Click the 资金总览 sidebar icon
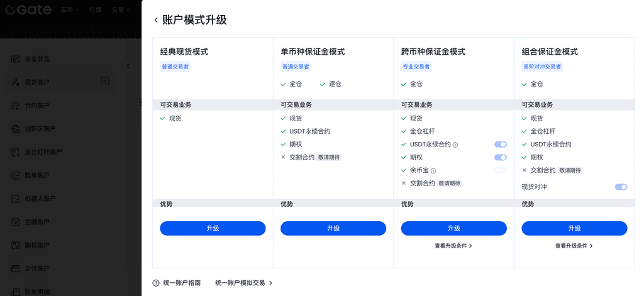The height and width of the screenshot is (296, 644). [16, 59]
